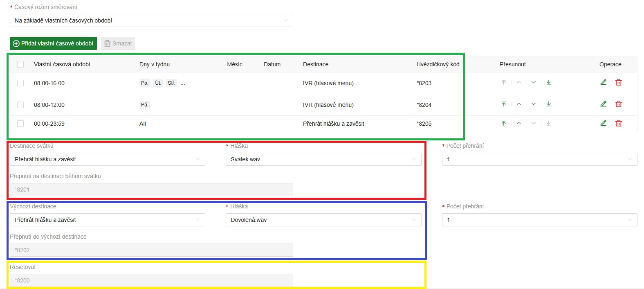Viewport: 644px width, 289px height.
Task: Edit the 00:00-23:59 time period row
Action: (x=603, y=123)
